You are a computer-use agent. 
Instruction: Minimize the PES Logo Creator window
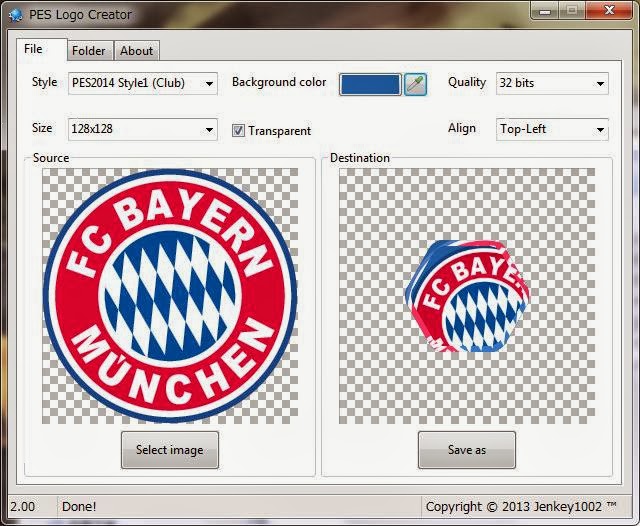[x=544, y=10]
